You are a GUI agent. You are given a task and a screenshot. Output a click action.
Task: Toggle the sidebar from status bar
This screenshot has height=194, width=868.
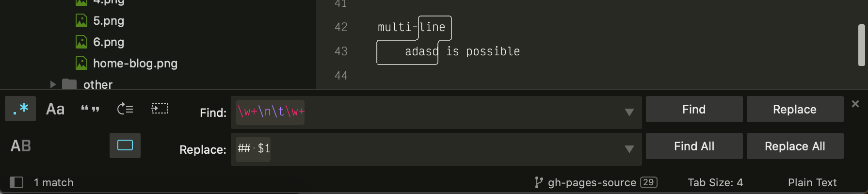pos(16,182)
